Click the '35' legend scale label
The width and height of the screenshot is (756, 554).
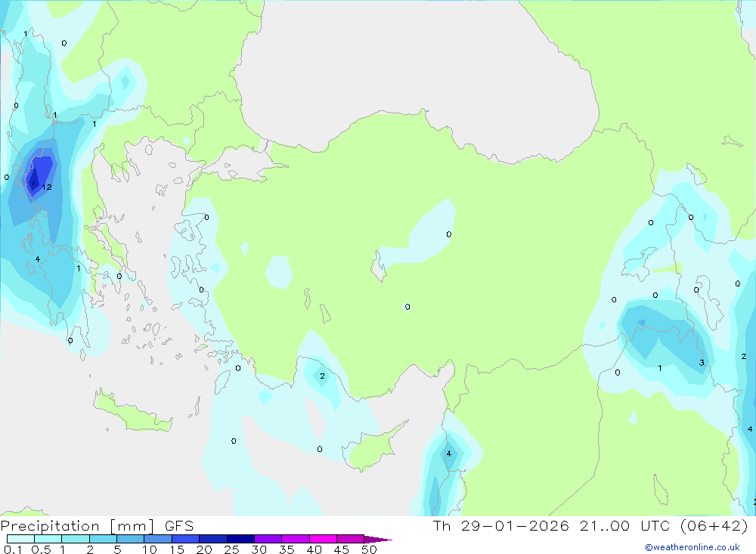click(x=287, y=549)
